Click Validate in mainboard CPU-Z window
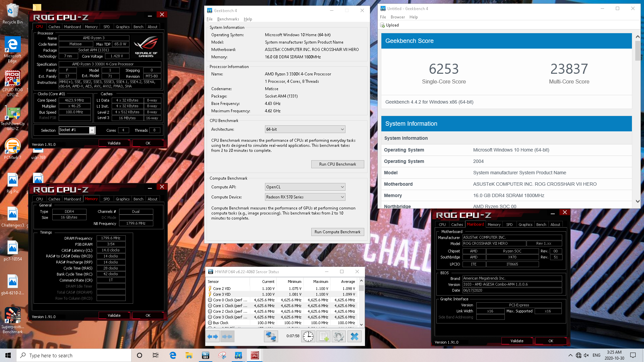Screen dimensions: 644x362 pyautogui.click(x=517, y=341)
